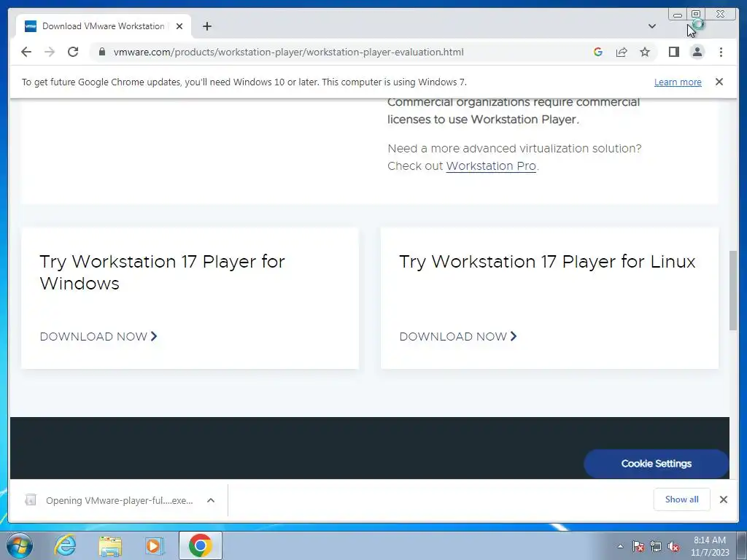Show hidden system tray icons
747x560 pixels.
620,546
